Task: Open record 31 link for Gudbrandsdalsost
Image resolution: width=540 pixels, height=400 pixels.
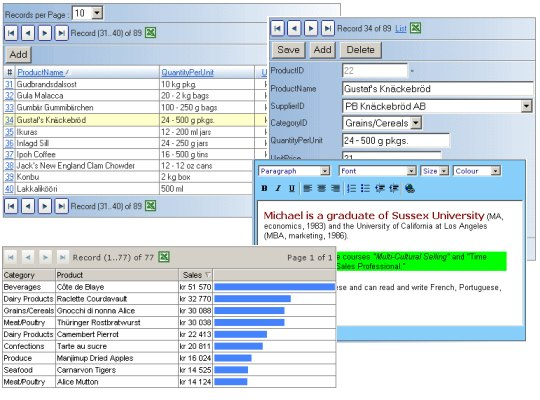Action: [9, 84]
